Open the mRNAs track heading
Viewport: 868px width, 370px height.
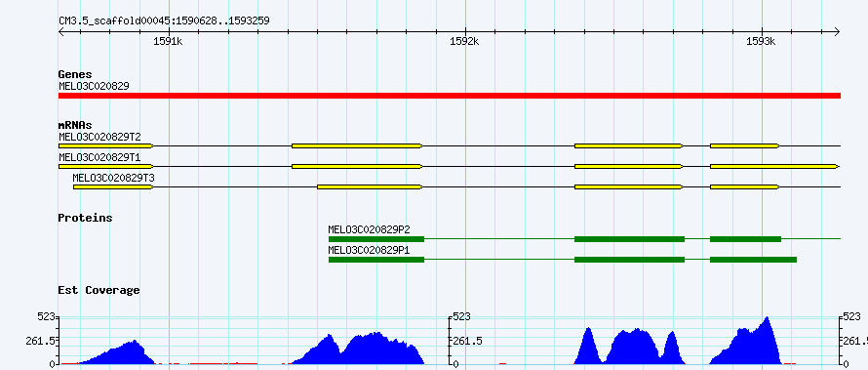pos(75,125)
